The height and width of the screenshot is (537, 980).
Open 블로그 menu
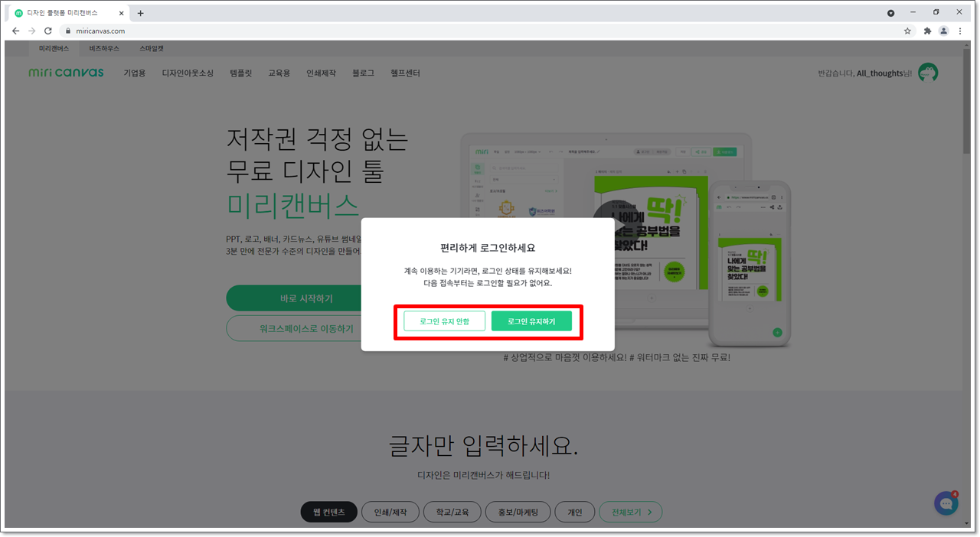[x=363, y=73]
